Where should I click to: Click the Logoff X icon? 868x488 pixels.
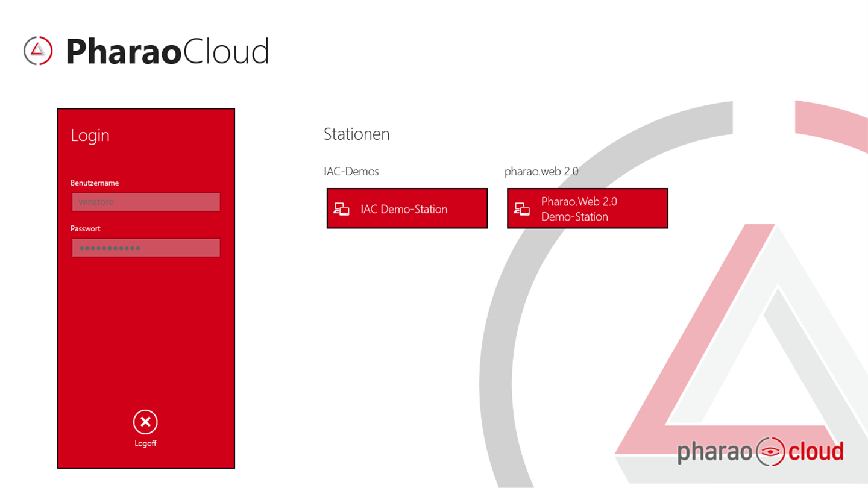click(x=145, y=422)
